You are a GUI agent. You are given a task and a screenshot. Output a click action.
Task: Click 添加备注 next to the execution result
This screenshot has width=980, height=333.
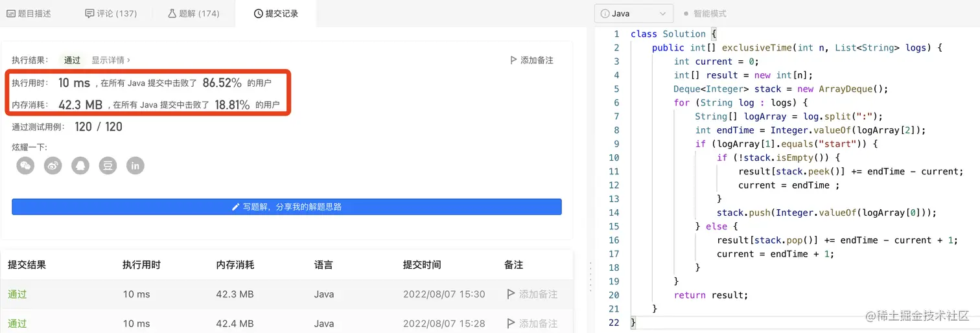point(531,60)
